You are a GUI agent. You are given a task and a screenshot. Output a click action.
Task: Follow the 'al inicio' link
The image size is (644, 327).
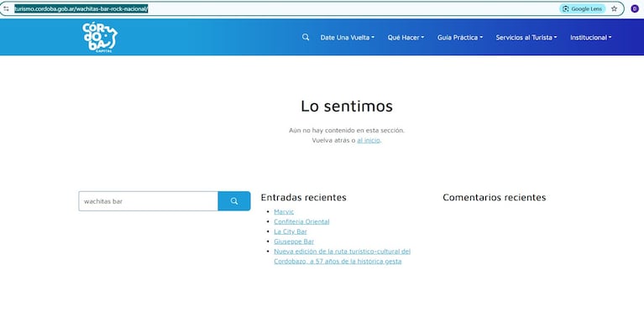point(369,140)
